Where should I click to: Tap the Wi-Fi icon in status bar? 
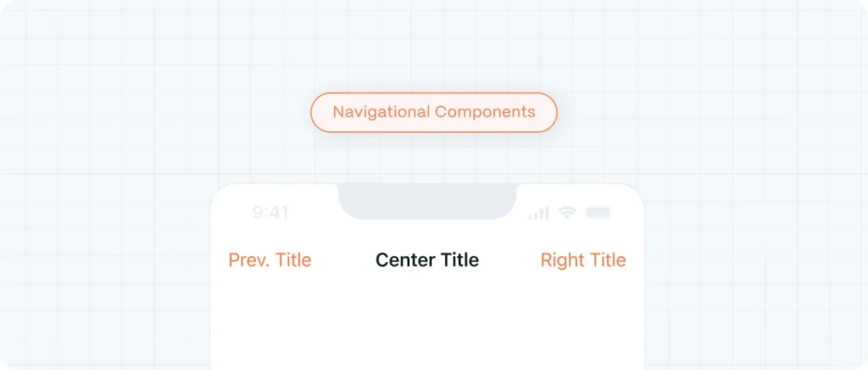(x=567, y=213)
